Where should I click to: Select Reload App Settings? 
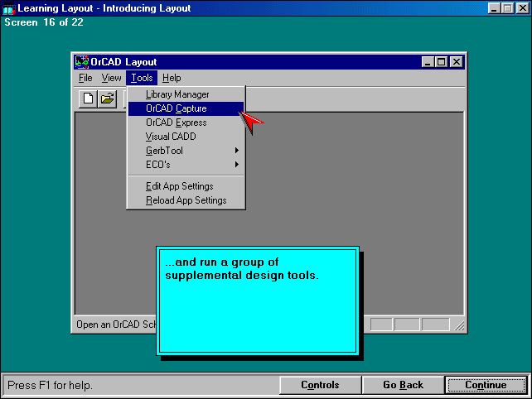pyautogui.click(x=186, y=200)
